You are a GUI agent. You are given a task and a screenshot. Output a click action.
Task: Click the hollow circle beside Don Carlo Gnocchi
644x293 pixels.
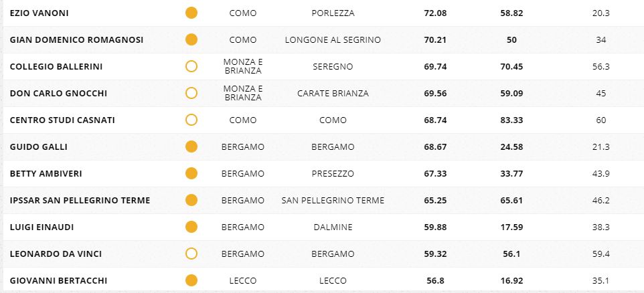pyautogui.click(x=191, y=93)
